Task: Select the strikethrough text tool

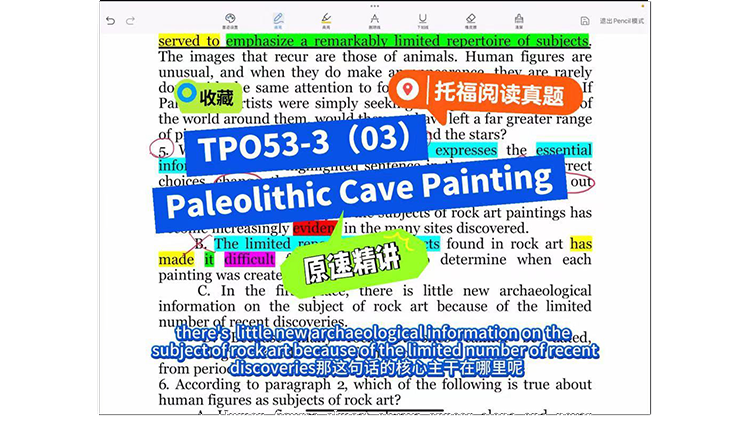Action: point(375,21)
